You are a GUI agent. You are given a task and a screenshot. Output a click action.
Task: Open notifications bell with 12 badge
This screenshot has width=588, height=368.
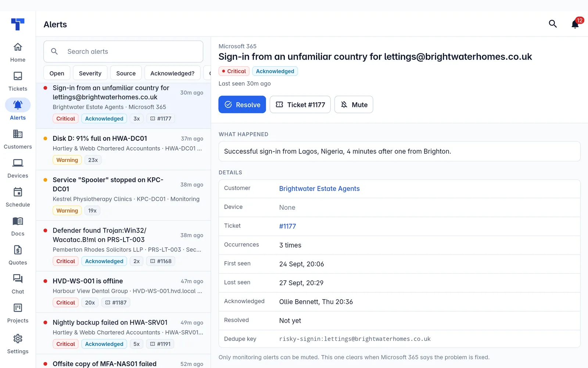pos(575,24)
